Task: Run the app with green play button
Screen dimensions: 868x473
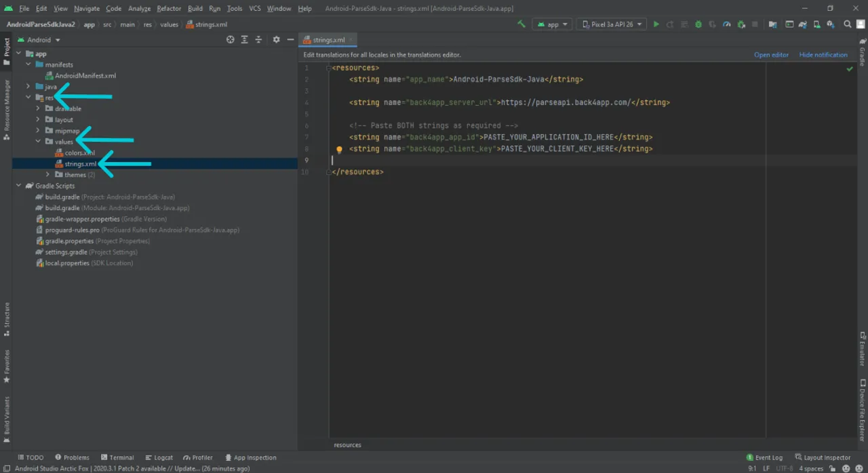Action: tap(656, 24)
